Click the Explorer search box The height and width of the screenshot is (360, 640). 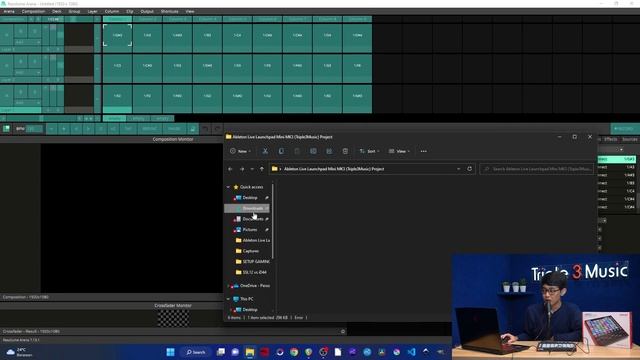coord(537,169)
